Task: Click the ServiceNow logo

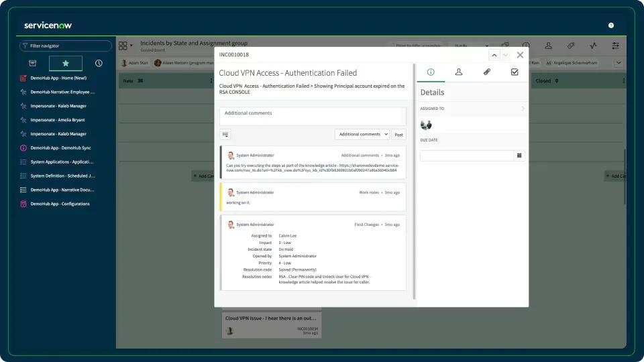Action: [x=48, y=25]
